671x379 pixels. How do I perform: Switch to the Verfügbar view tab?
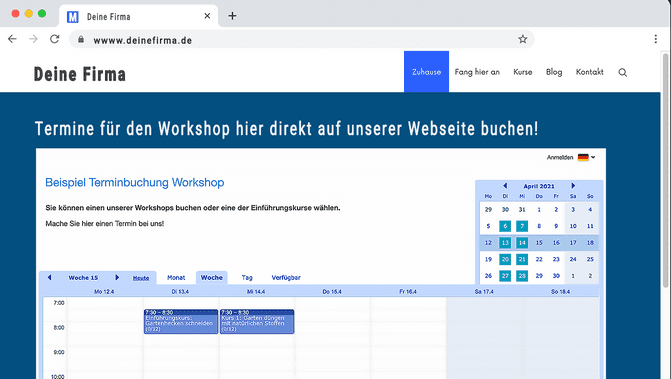click(286, 278)
